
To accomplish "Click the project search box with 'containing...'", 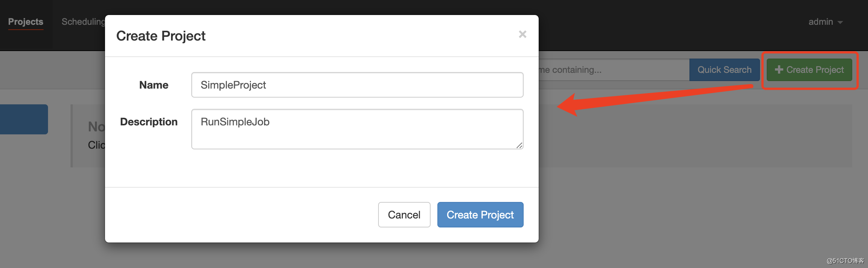I will [x=614, y=70].
